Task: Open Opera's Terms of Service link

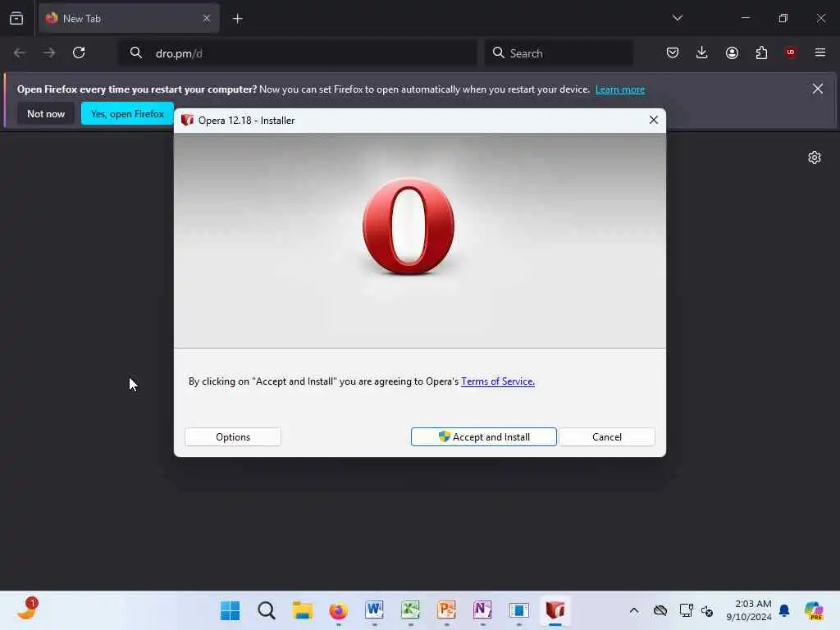Action: [498, 381]
